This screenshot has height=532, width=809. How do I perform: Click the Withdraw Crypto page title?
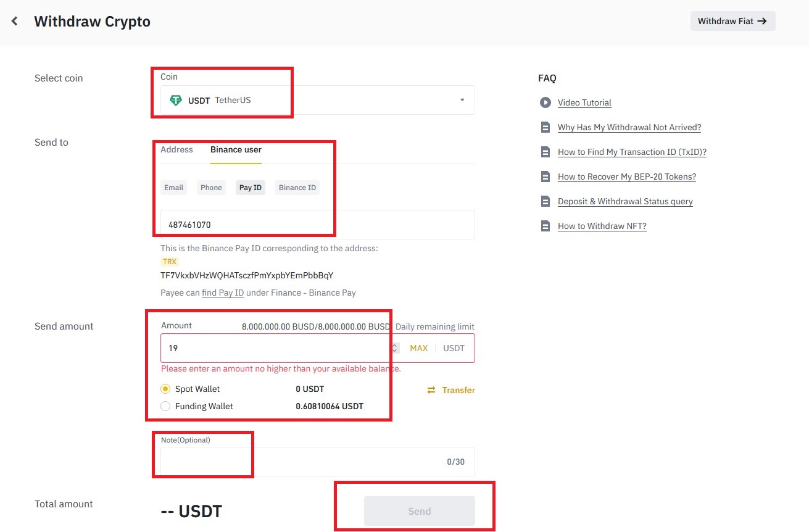point(92,21)
